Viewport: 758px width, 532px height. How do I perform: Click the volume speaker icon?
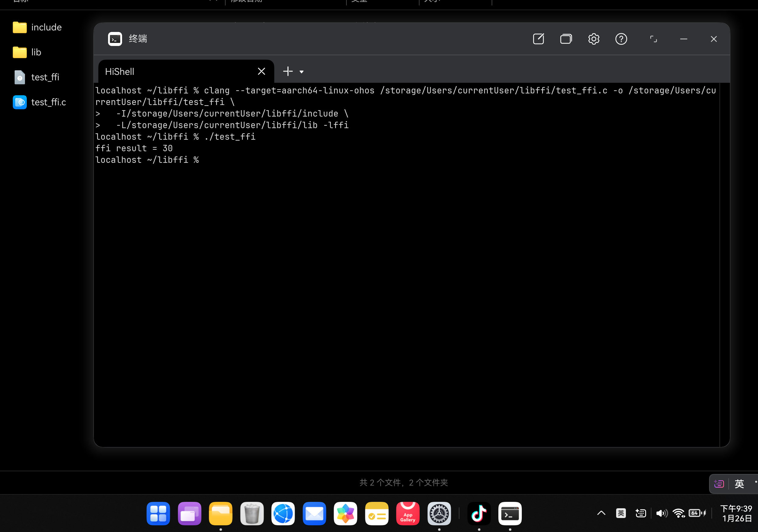661,513
